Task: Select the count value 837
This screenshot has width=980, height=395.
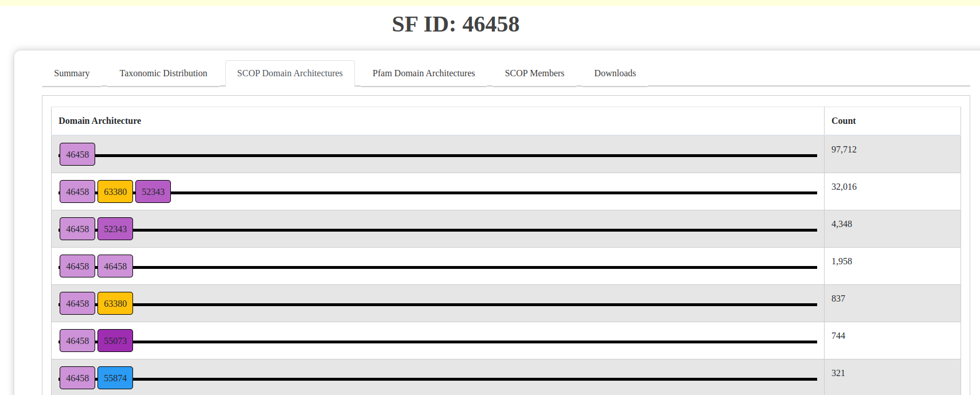Action: (838, 299)
